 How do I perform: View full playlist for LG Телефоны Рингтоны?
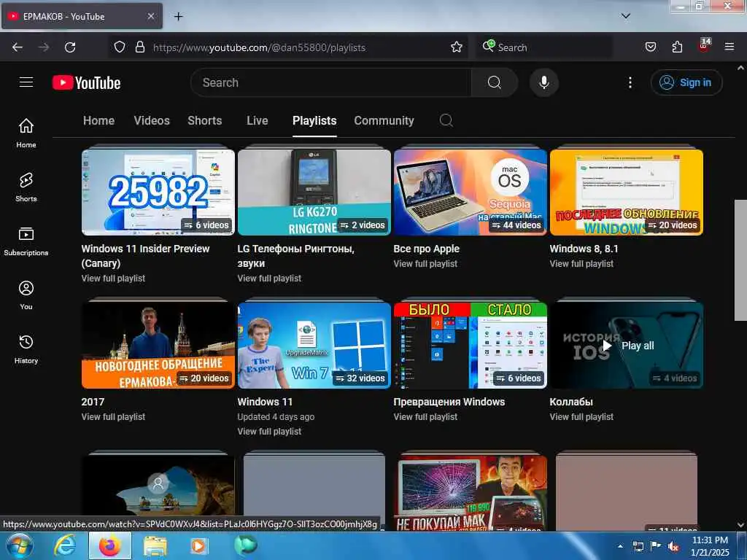pyautogui.click(x=269, y=278)
